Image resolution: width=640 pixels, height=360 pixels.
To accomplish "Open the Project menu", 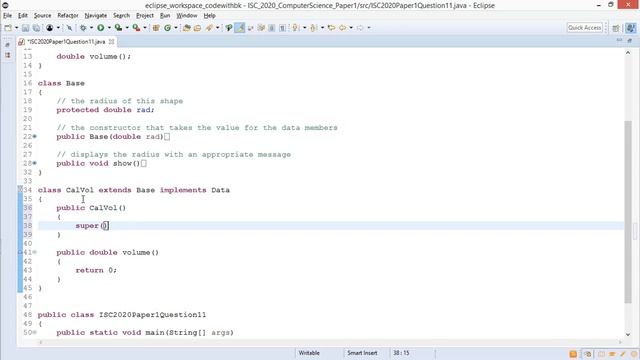I will [145, 16].
